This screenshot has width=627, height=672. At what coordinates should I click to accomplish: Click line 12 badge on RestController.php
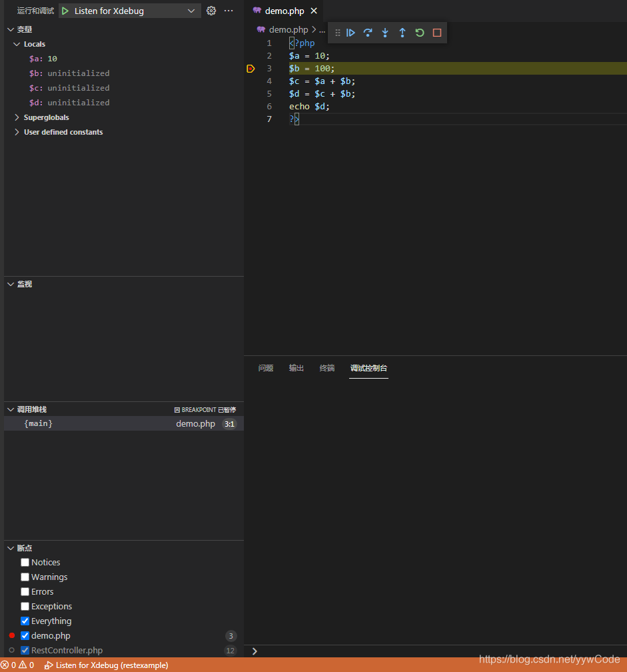pos(231,651)
